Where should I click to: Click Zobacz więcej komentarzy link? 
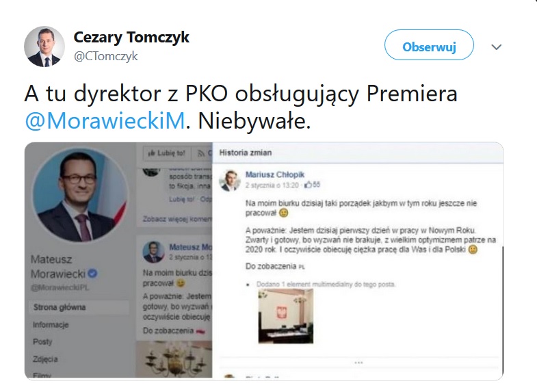[x=177, y=219]
